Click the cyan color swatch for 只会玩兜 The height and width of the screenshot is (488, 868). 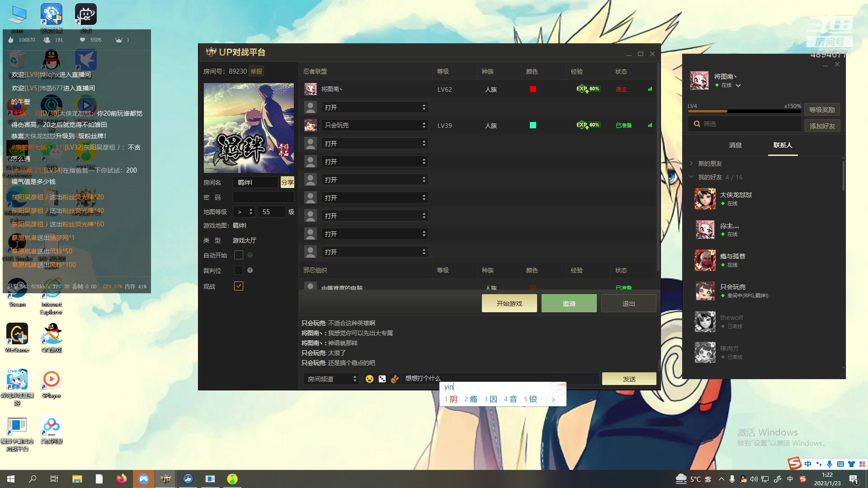(533, 125)
